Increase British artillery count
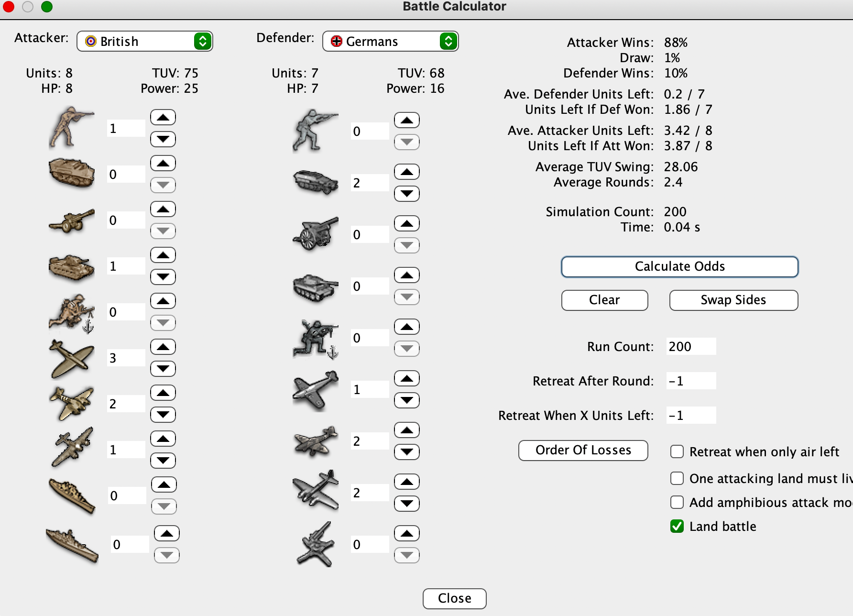Screen dimensions: 853x616 tap(163, 209)
